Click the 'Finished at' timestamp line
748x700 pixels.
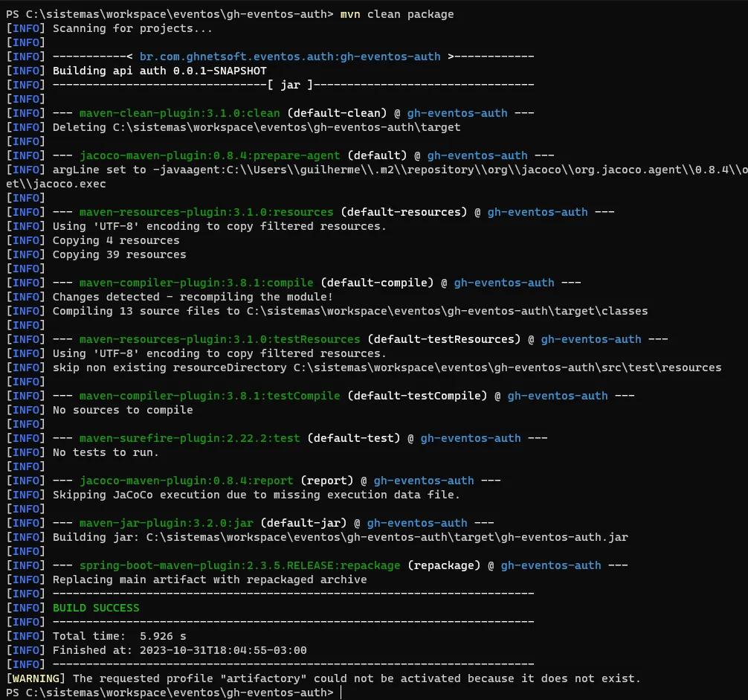click(x=179, y=650)
